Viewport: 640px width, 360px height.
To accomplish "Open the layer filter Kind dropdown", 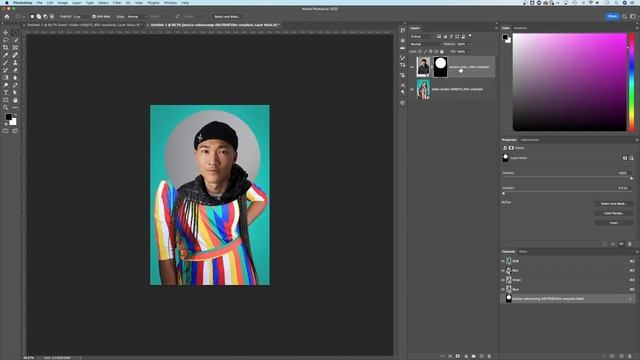I will [x=422, y=37].
